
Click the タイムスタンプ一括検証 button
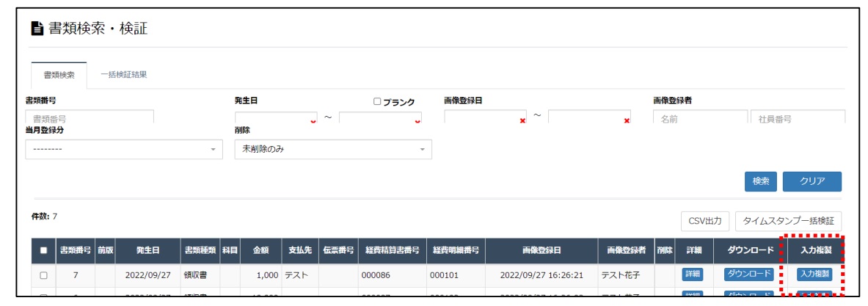788,221
